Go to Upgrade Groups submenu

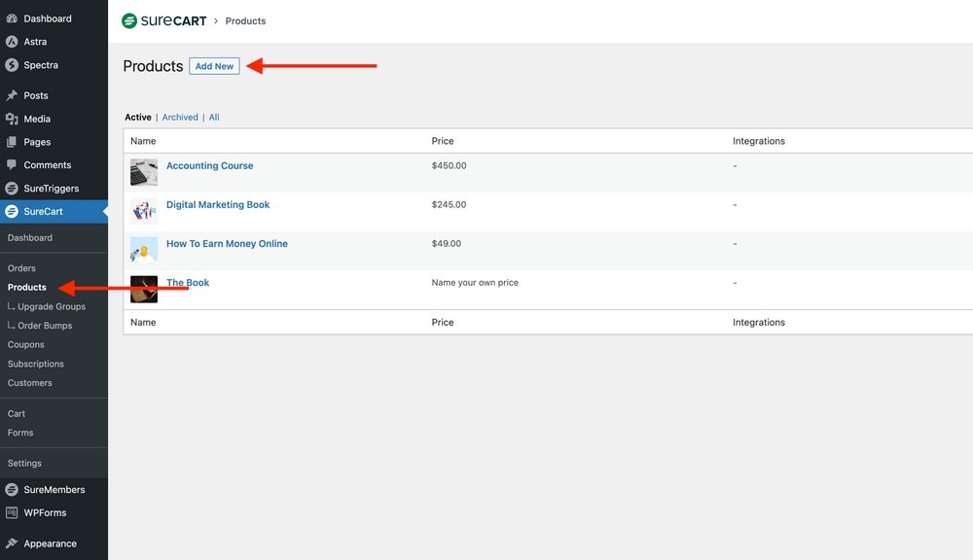coord(51,306)
